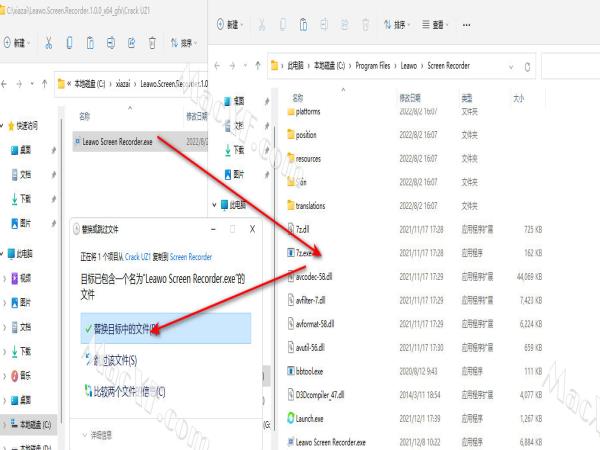Open the Sort dropdown in left window toolbar
The height and width of the screenshot is (450, 600).
pos(184,43)
